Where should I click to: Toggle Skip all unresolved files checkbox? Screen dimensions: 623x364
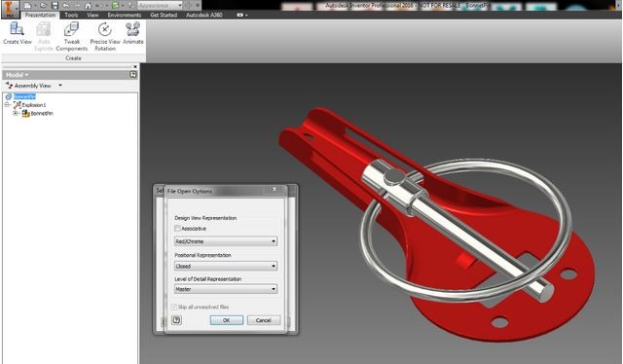pyautogui.click(x=173, y=307)
